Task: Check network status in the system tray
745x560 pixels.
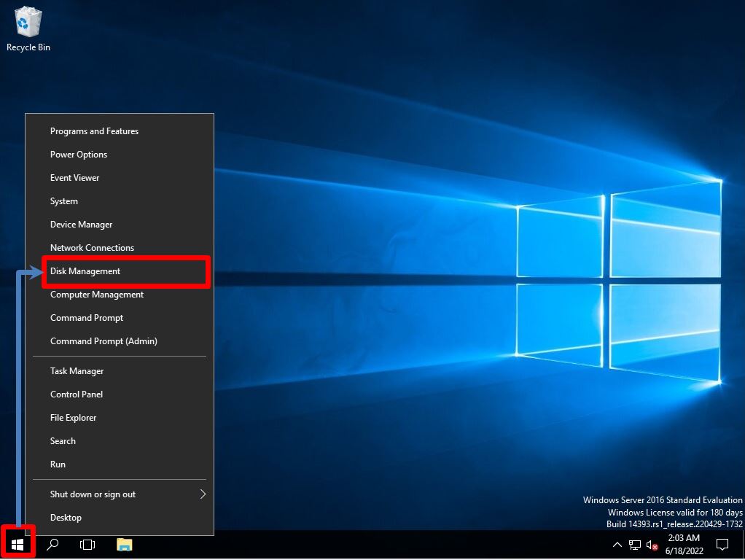Action: point(633,544)
